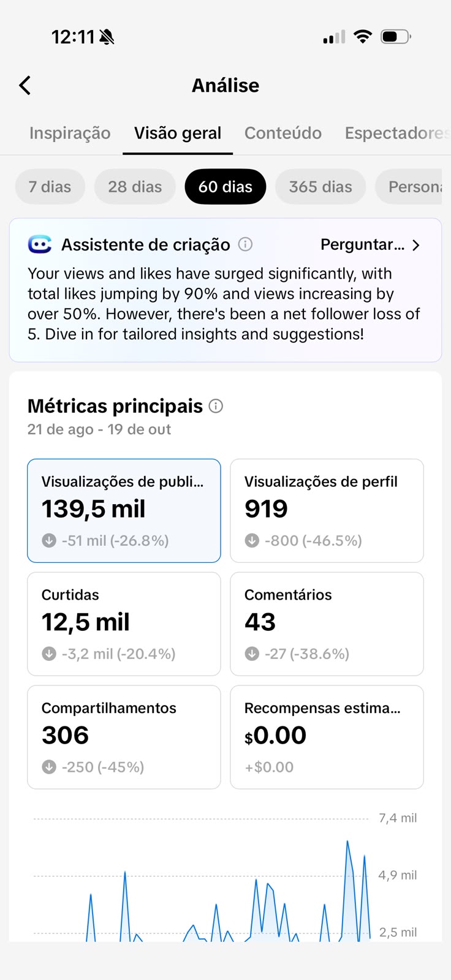The width and height of the screenshot is (451, 980).
Task: Tap the silent bell icon by clock
Action: [107, 37]
